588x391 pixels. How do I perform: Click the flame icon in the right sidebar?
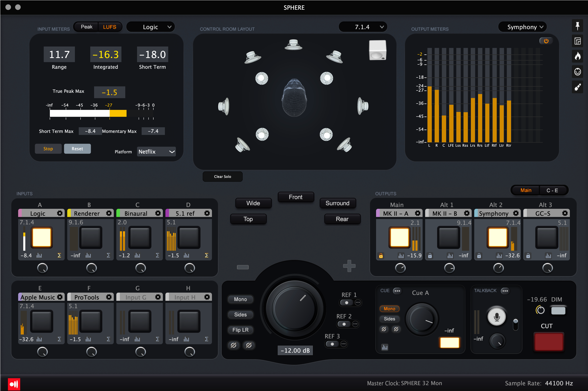(x=578, y=56)
